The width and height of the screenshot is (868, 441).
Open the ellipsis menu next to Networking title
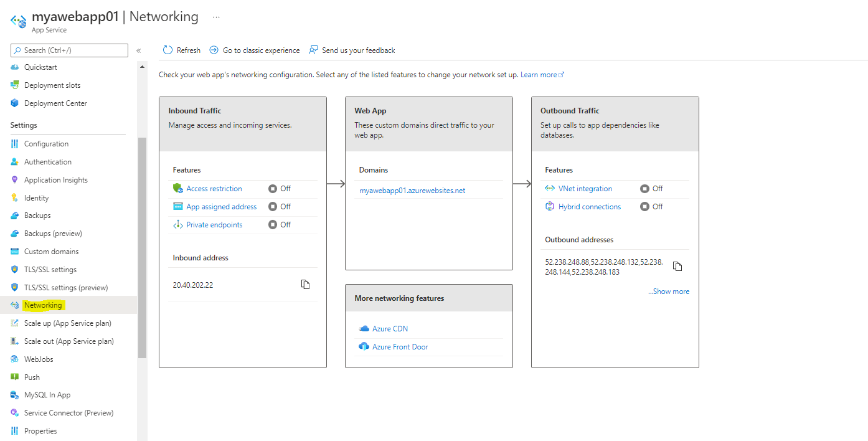point(216,17)
